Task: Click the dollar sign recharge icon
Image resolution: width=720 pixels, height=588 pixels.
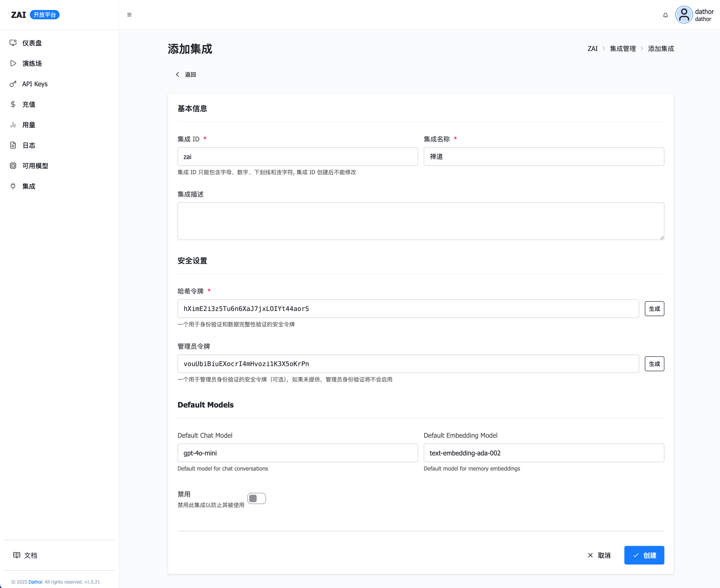Action: pyautogui.click(x=13, y=104)
